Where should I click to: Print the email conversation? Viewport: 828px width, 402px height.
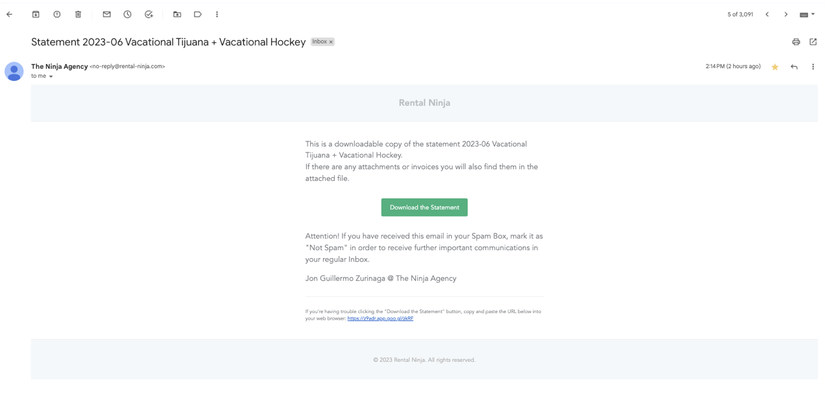796,42
